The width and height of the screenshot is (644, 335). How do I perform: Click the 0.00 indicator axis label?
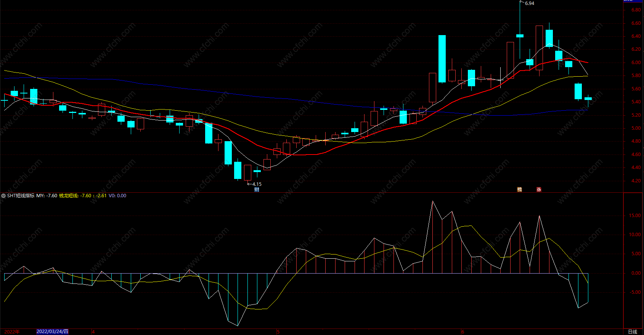pyautogui.click(x=636, y=273)
